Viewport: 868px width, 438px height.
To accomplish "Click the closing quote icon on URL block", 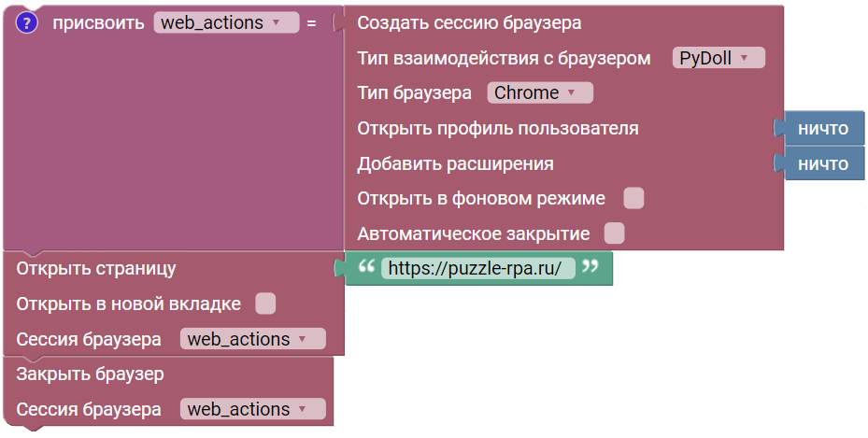I will 590,268.
